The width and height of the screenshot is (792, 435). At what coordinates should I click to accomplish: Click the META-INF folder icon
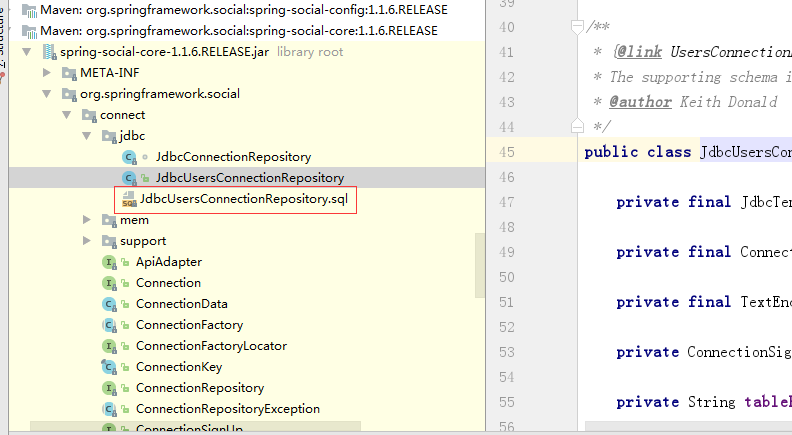tap(69, 73)
